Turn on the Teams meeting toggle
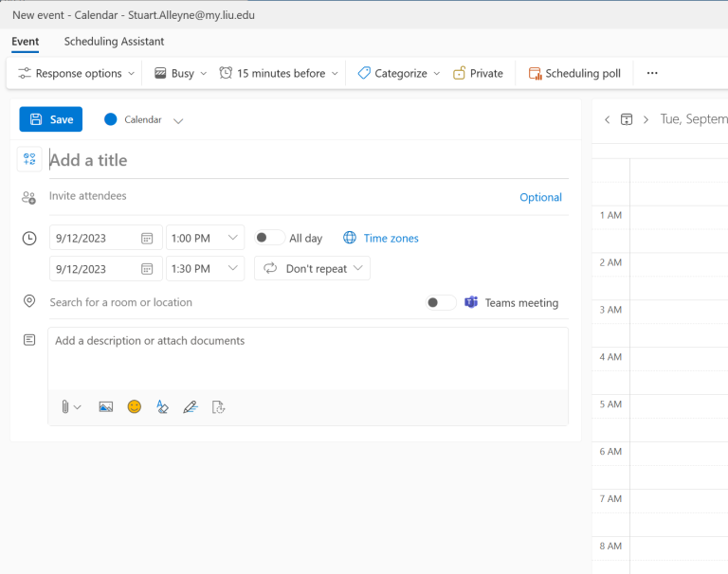728x574 pixels. point(441,303)
